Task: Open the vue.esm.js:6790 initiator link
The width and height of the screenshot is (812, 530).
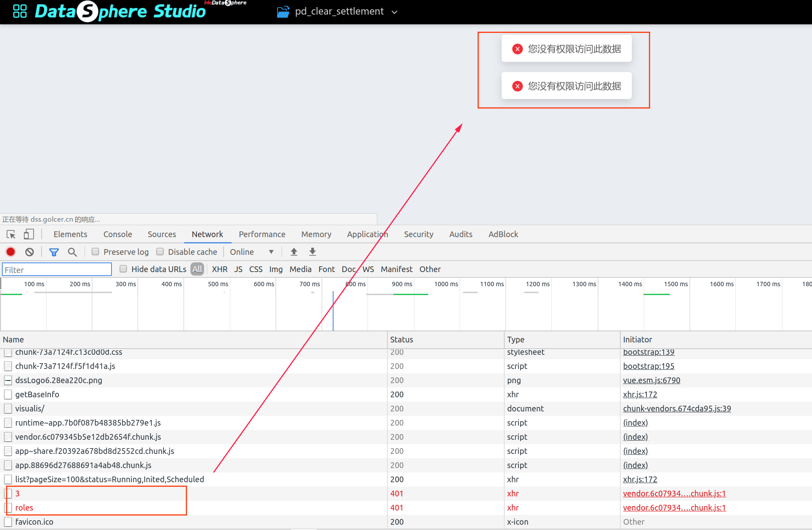Action: click(x=652, y=380)
